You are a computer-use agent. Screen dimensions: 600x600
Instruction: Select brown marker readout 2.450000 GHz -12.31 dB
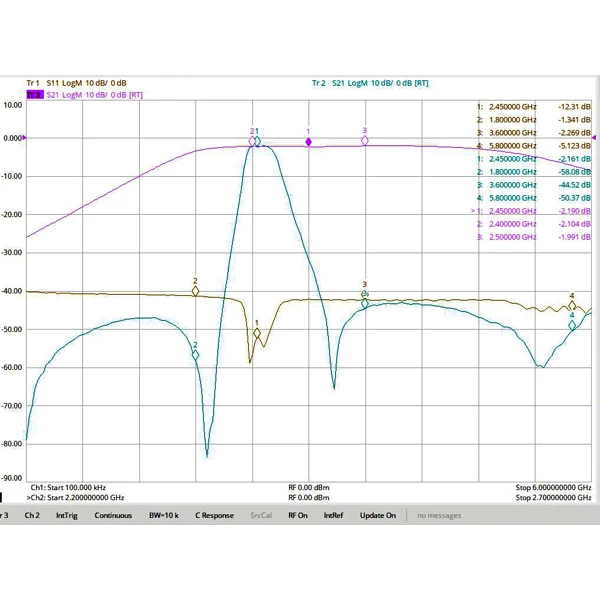coord(533,107)
